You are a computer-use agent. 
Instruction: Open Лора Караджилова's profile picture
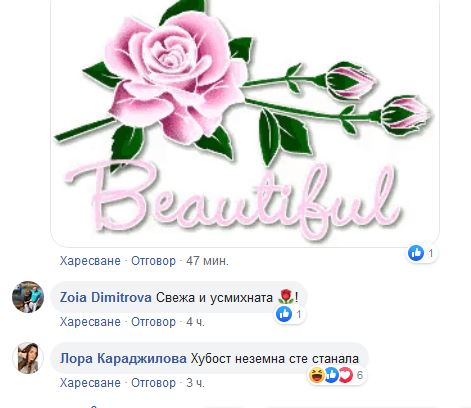28,358
